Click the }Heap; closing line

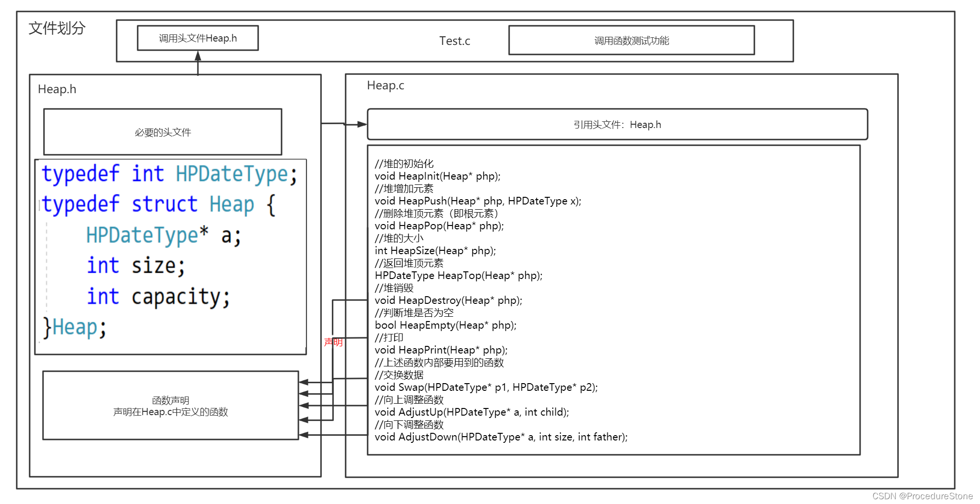pos(75,328)
